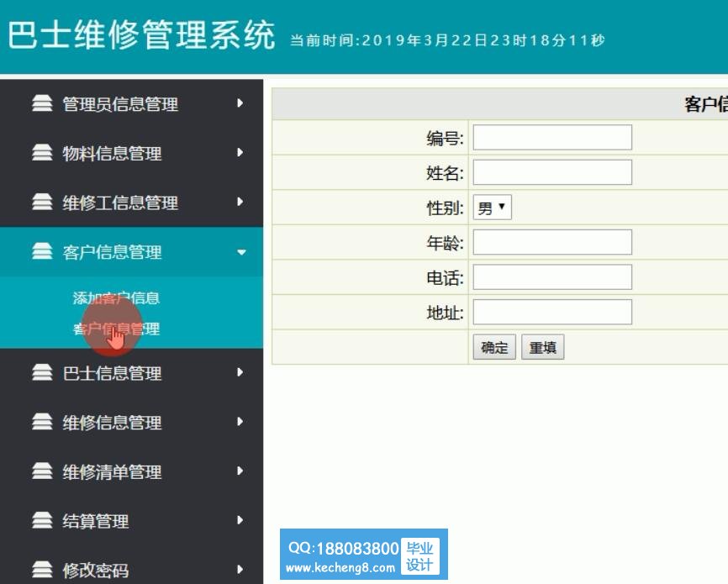Open 管理员信息管理 menu item
Image resolution: width=728 pixels, height=584 pixels.
pyautogui.click(x=120, y=104)
